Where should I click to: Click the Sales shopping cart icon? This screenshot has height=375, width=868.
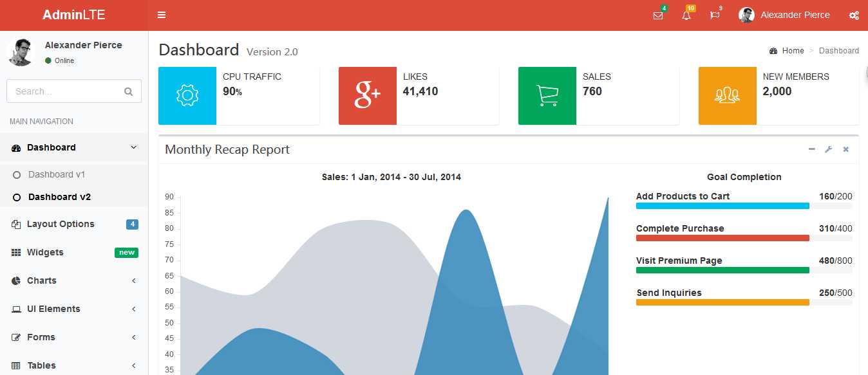547,96
